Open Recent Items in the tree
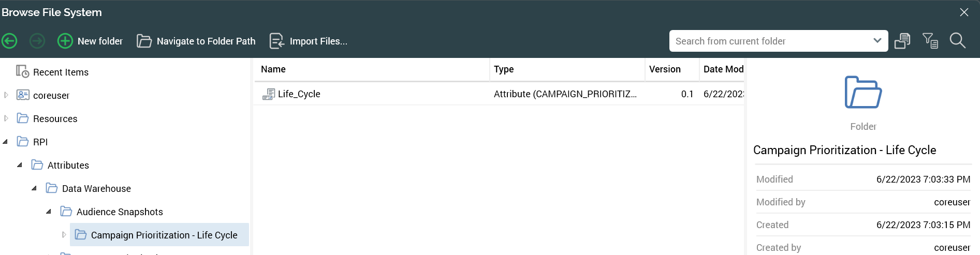The width and height of the screenshot is (980, 255). tap(61, 72)
